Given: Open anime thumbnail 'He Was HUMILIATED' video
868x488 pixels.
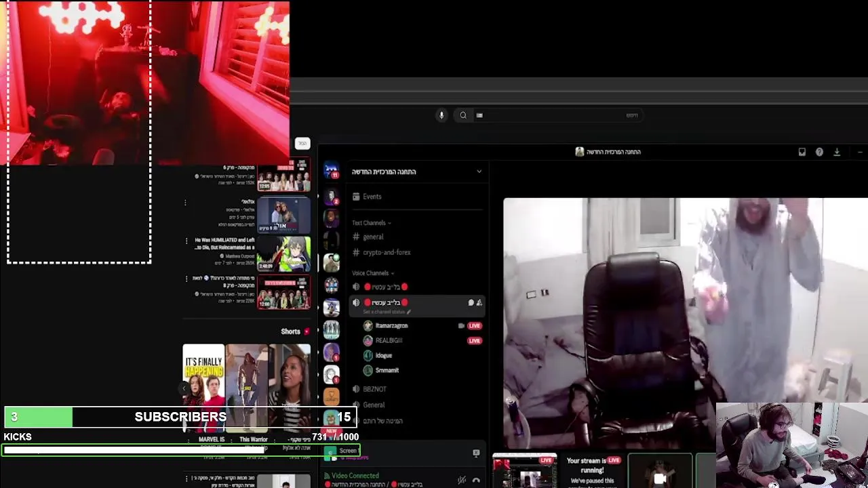Looking at the screenshot, I should (283, 253).
